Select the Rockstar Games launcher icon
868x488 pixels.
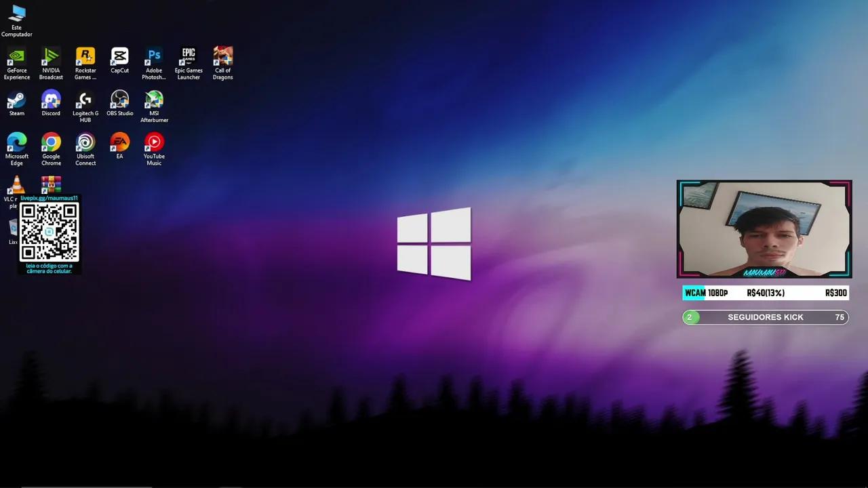pos(85,64)
